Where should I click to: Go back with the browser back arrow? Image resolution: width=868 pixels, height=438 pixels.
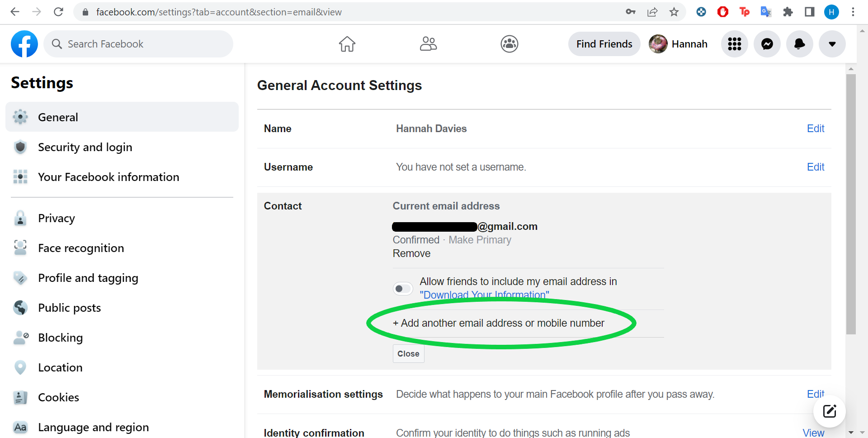(x=15, y=12)
